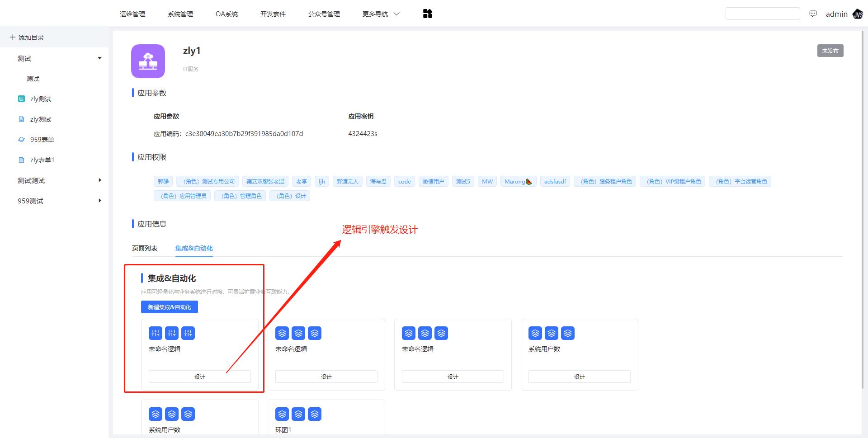Click the middle layers icon in 环图1 card

(x=298, y=414)
